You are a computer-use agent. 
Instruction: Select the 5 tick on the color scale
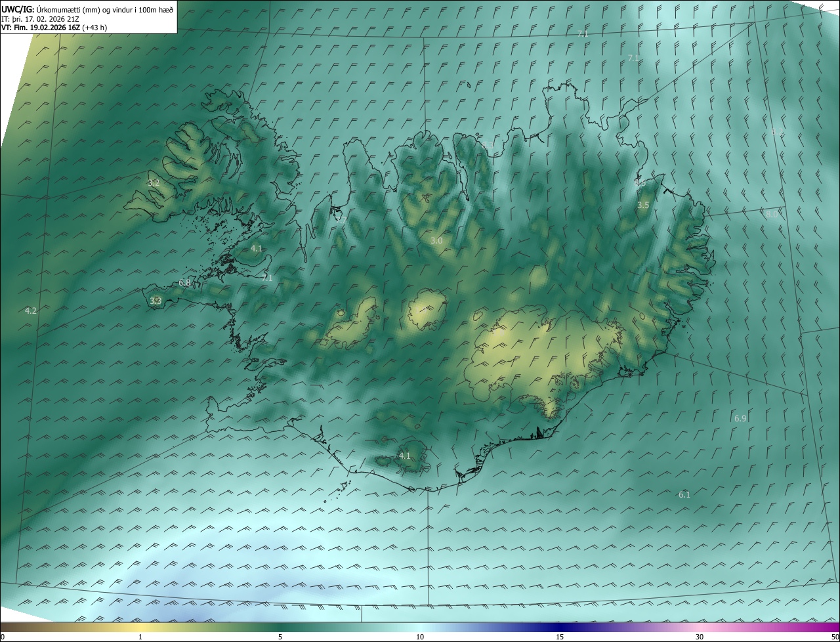tap(280, 637)
